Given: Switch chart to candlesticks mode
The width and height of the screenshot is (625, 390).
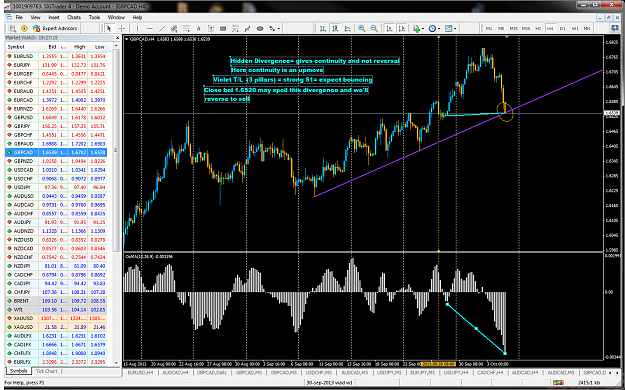Looking at the screenshot, I should 335,28.
